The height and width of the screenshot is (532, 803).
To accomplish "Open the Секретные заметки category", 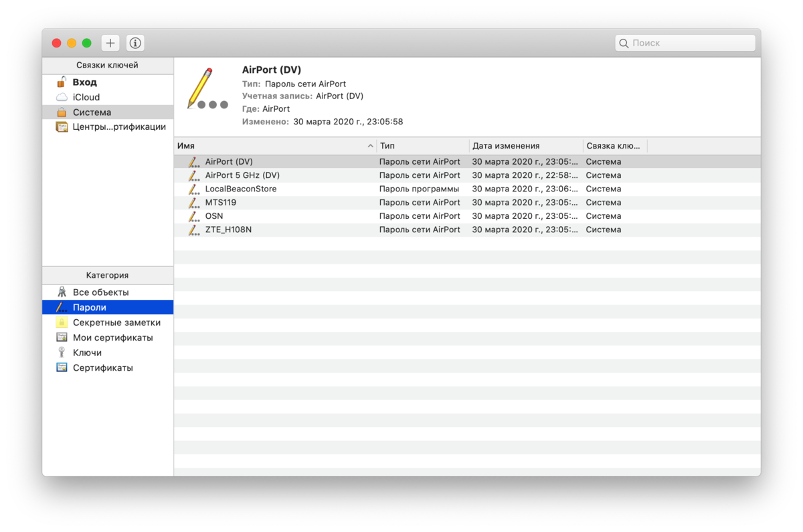I will point(108,323).
